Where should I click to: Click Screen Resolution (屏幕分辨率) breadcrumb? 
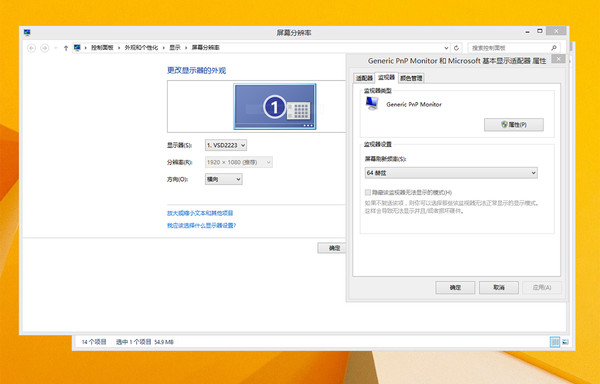pos(205,47)
